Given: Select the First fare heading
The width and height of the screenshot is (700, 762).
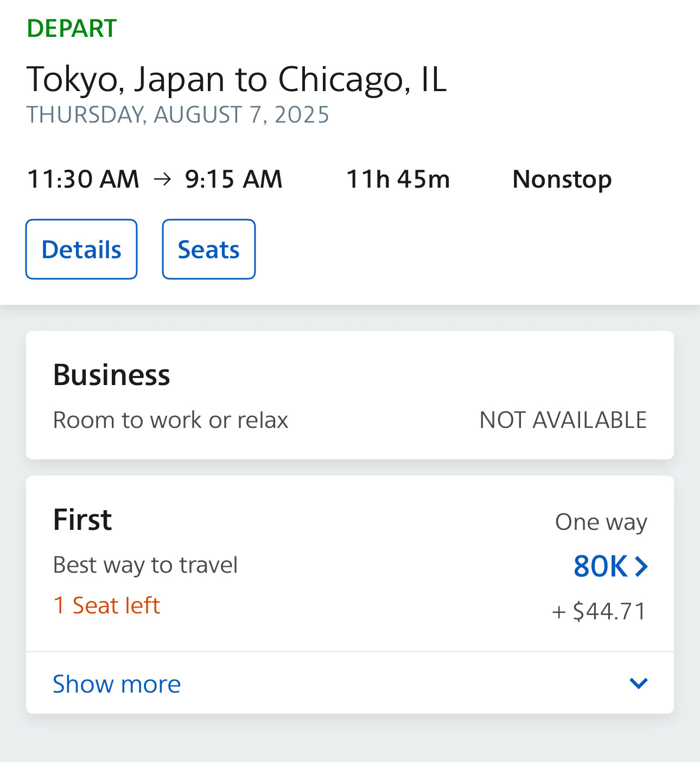Looking at the screenshot, I should click(82, 520).
